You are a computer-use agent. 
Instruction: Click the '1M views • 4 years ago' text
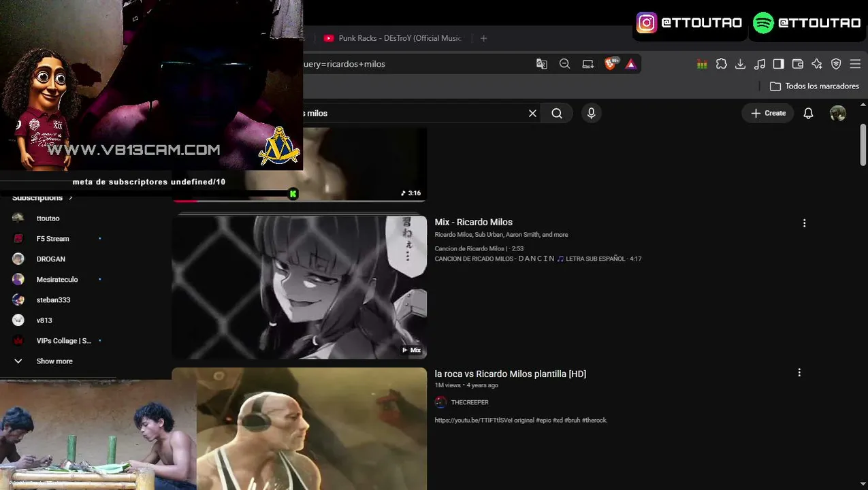pyautogui.click(x=466, y=385)
